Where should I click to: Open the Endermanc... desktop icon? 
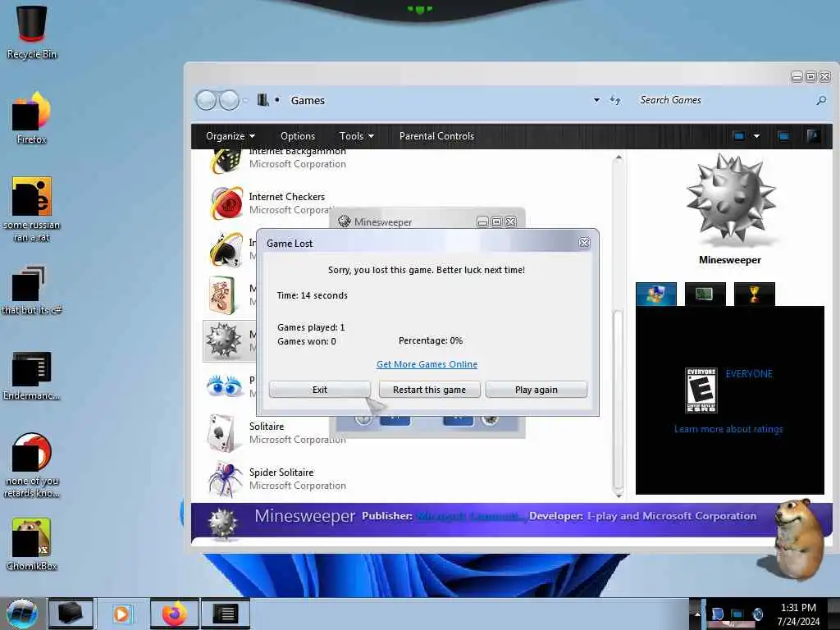click(31, 376)
